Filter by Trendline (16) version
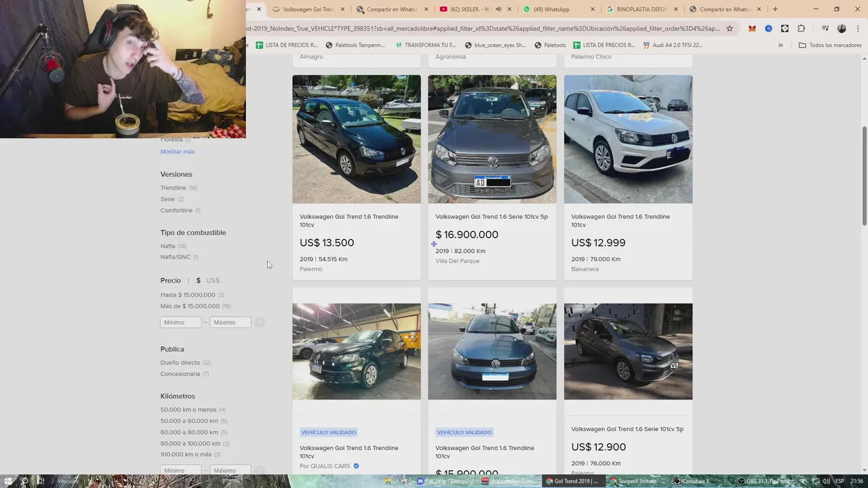Viewport: 868px width, 488px height. point(179,188)
